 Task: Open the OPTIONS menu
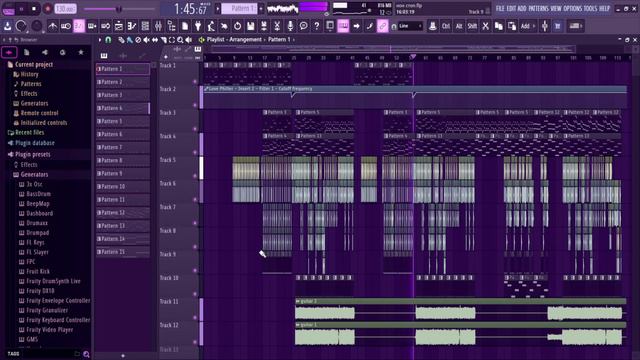pyautogui.click(x=572, y=9)
